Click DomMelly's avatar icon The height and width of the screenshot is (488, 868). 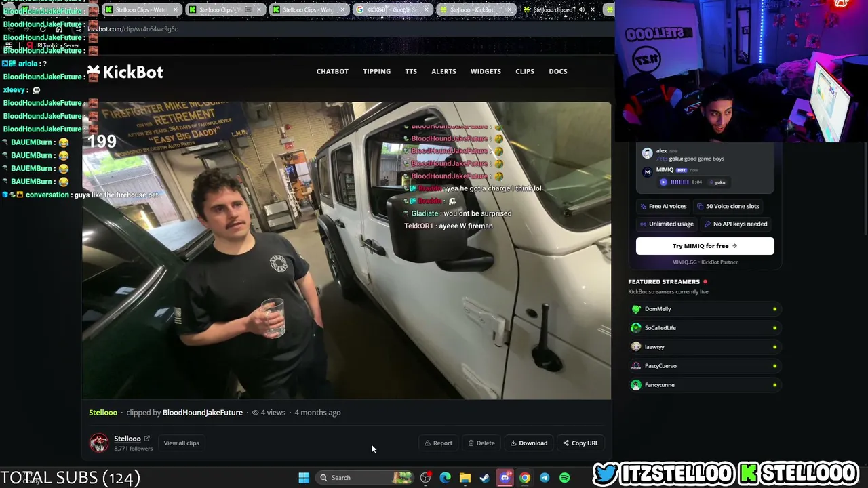click(x=636, y=309)
